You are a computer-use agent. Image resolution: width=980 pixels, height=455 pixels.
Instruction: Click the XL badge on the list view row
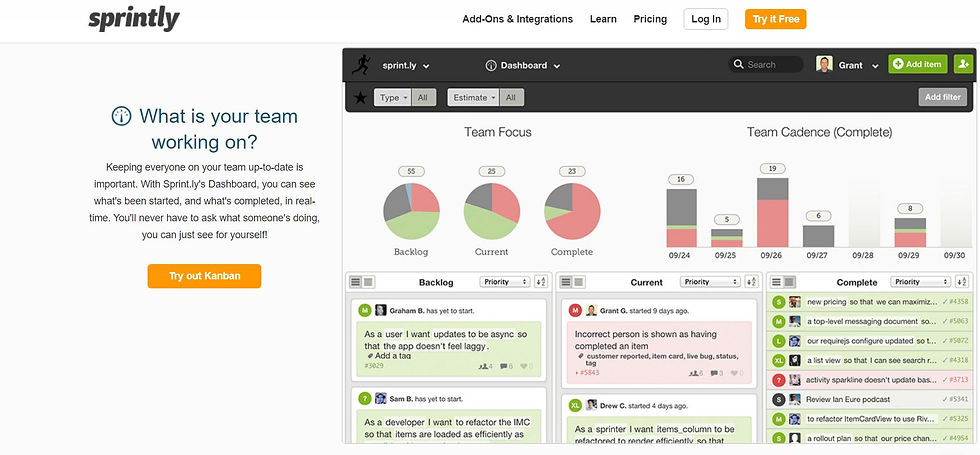click(x=778, y=360)
